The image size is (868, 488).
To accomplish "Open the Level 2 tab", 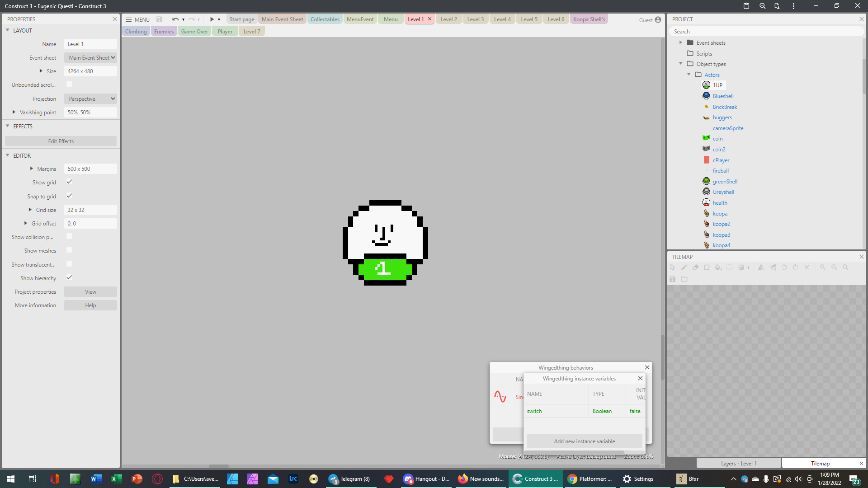I will pyautogui.click(x=448, y=19).
